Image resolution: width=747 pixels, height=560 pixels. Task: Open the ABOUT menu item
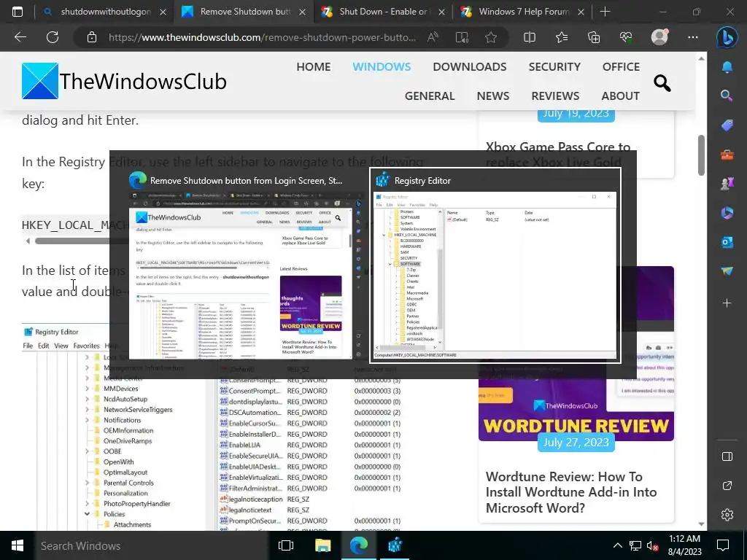click(620, 96)
